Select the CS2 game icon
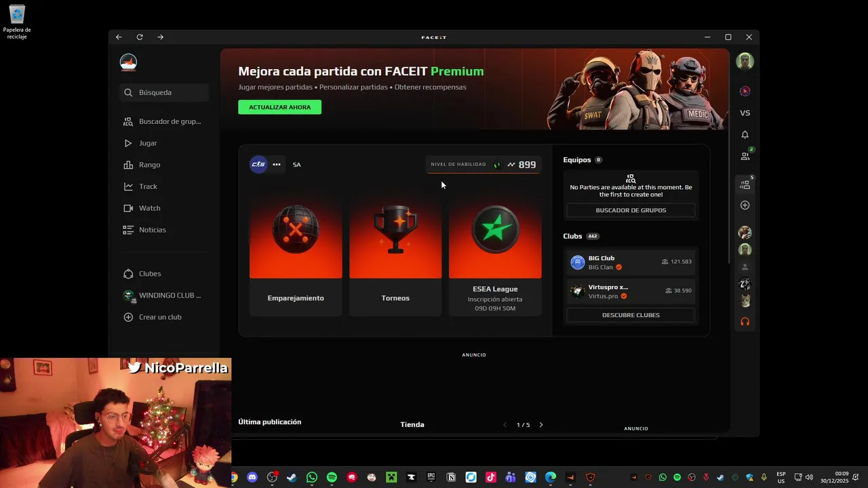The width and height of the screenshot is (868, 488). (258, 164)
